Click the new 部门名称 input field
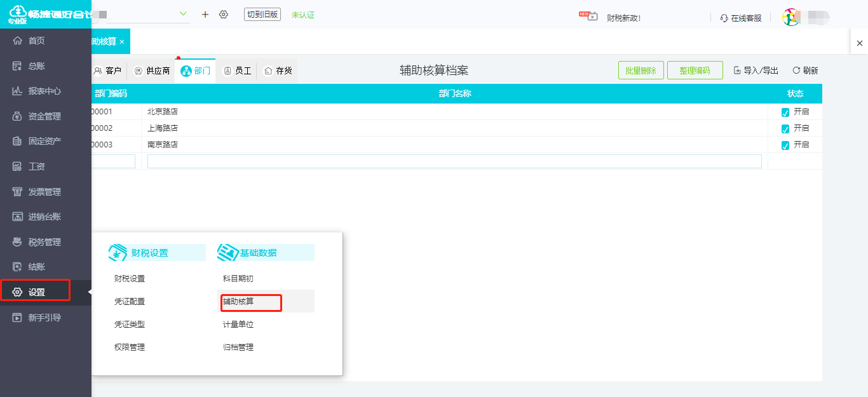Image resolution: width=868 pixels, height=397 pixels. pyautogui.click(x=454, y=161)
